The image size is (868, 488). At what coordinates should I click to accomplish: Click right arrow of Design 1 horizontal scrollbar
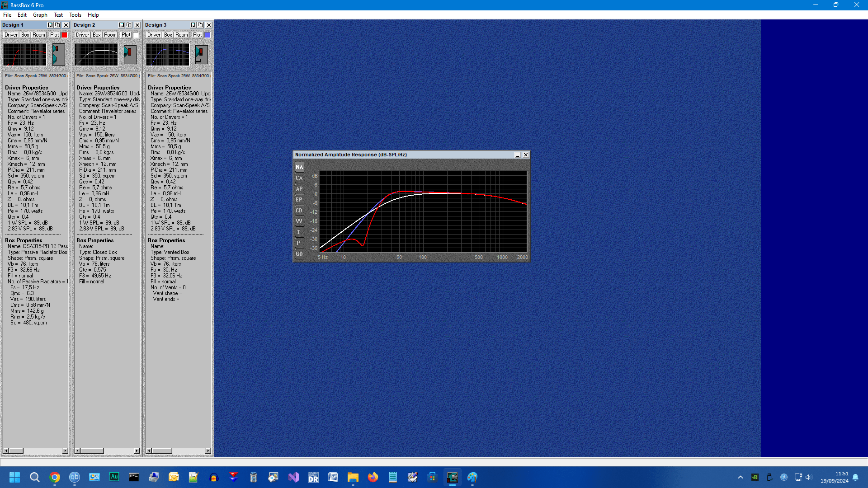tap(65, 450)
